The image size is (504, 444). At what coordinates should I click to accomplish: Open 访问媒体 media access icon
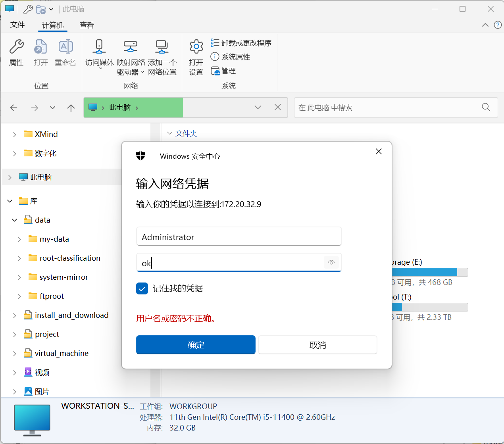click(99, 47)
